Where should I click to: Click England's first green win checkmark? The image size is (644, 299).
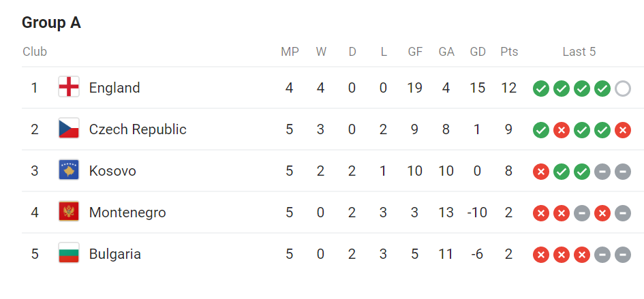(541, 89)
